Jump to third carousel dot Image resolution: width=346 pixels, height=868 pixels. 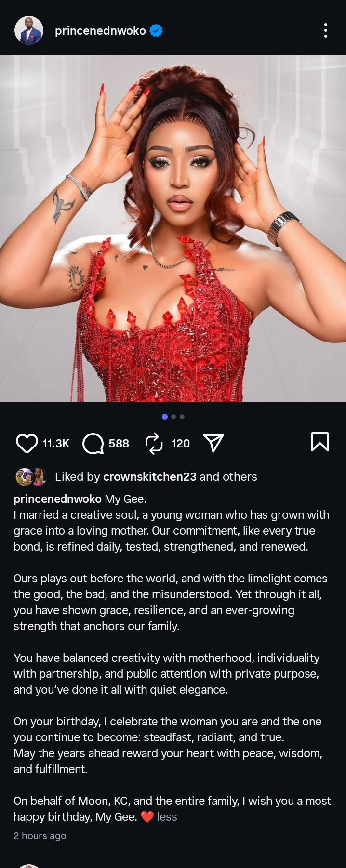[x=182, y=417]
